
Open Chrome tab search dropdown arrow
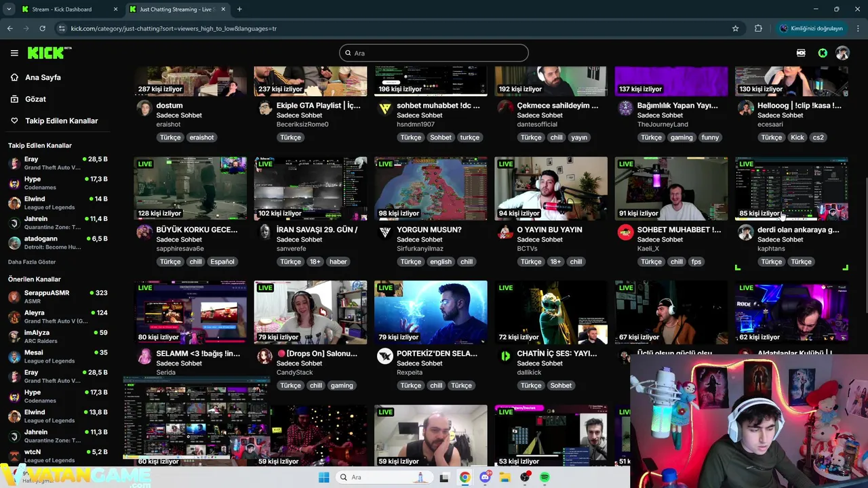point(7,9)
